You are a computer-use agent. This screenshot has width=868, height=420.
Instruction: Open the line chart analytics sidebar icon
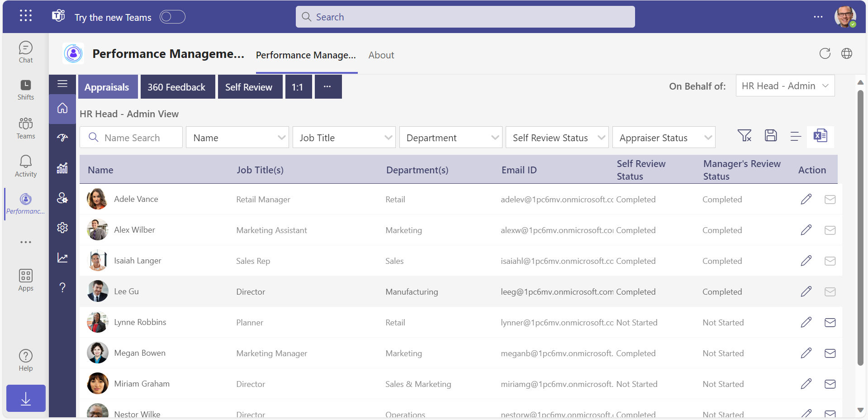click(62, 258)
